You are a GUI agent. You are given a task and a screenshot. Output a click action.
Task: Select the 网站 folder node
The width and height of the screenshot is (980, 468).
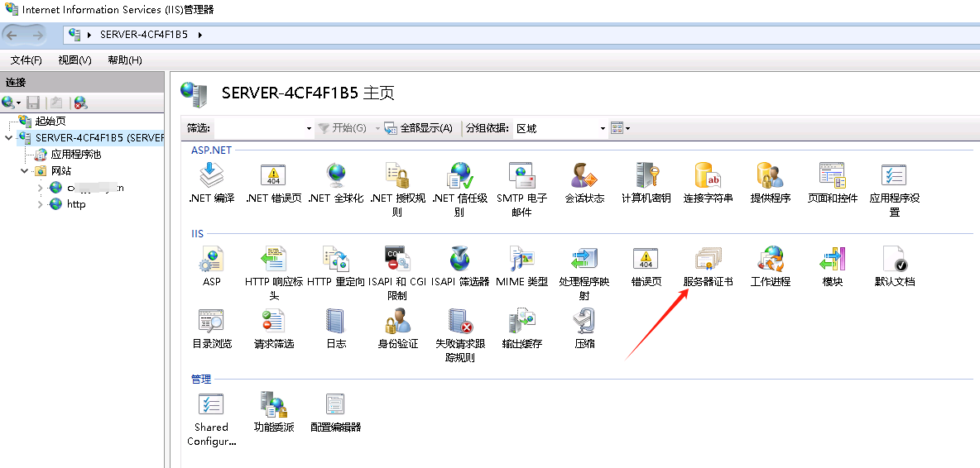(60, 170)
